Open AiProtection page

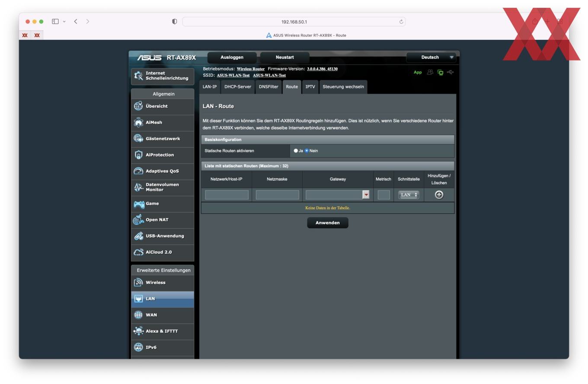pos(163,155)
